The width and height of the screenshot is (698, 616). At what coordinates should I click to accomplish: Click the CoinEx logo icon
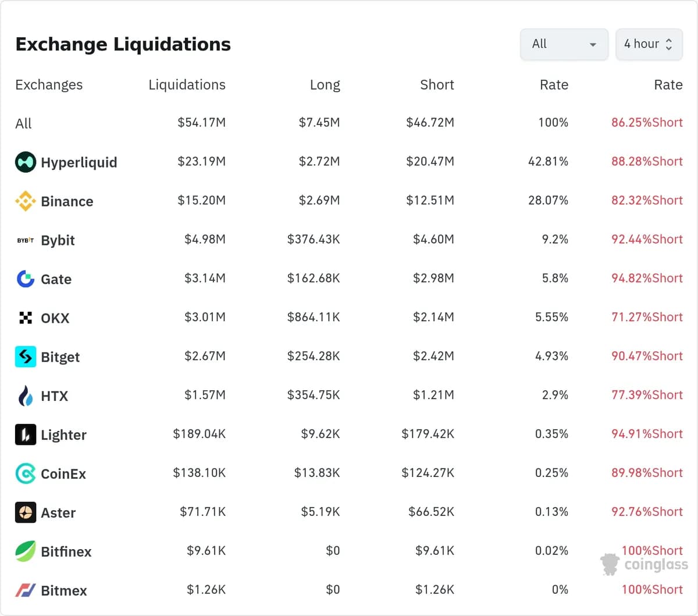click(26, 473)
